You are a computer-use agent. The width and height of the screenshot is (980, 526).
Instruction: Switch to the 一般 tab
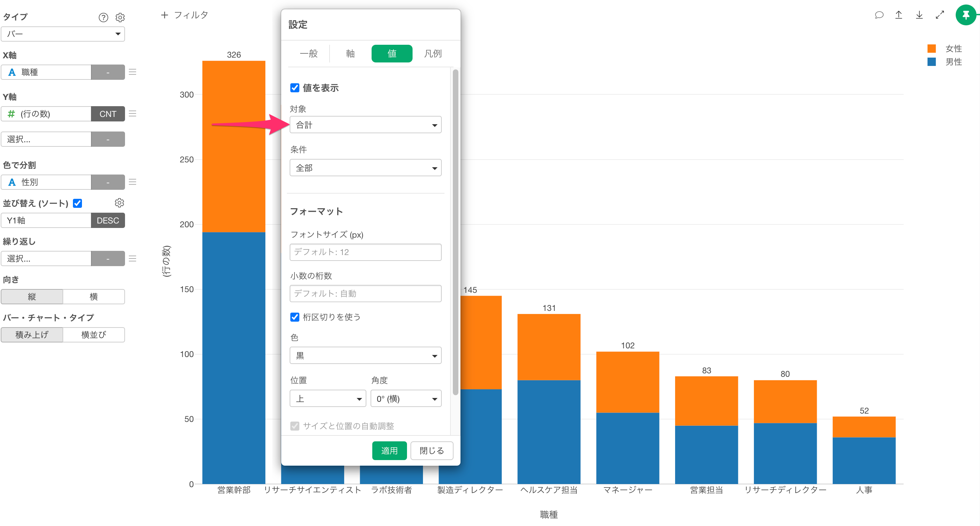tap(308, 53)
